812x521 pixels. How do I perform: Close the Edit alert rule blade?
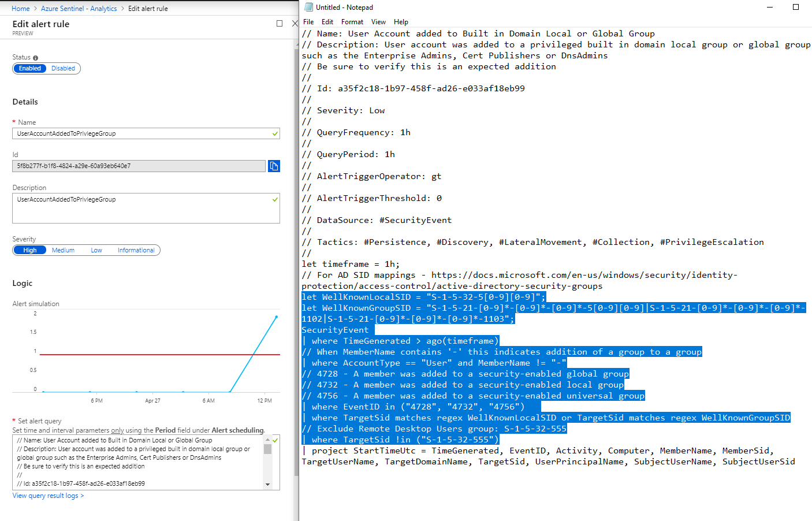295,24
